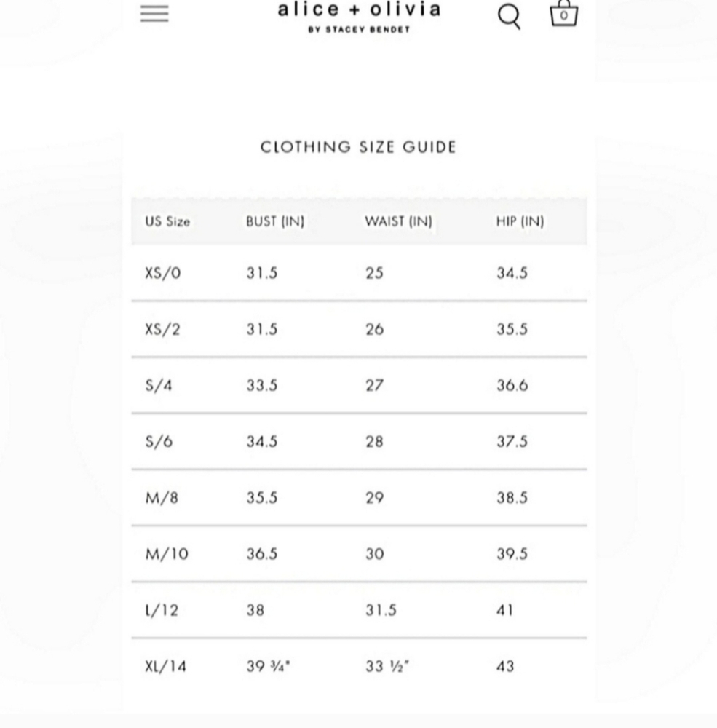
Task: Click the XL/14 size row label
Action: (x=166, y=667)
